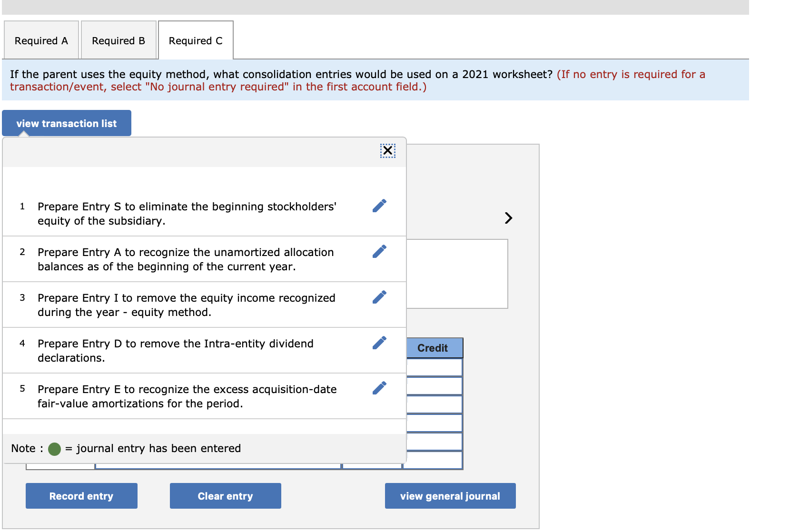Click the third Credit input cell
Screen dimensions: 810x532
435,404
